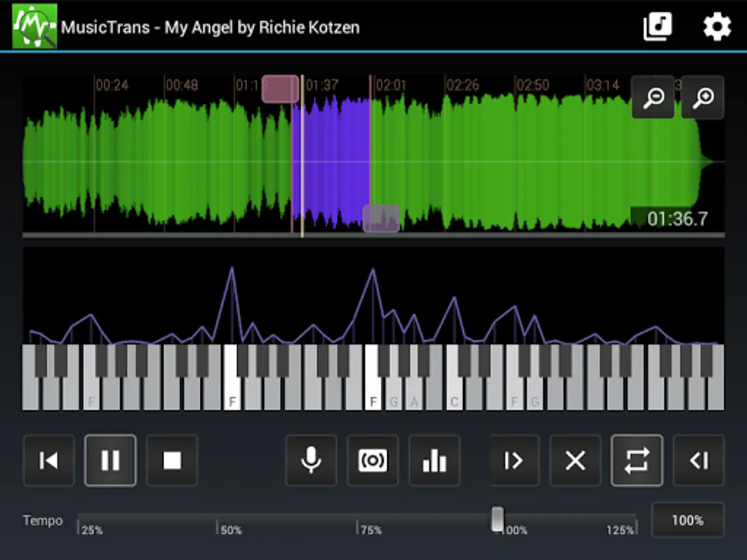Viewport: 747px width, 560px height.
Task: Set the loop start marker button
Action: 514,460
